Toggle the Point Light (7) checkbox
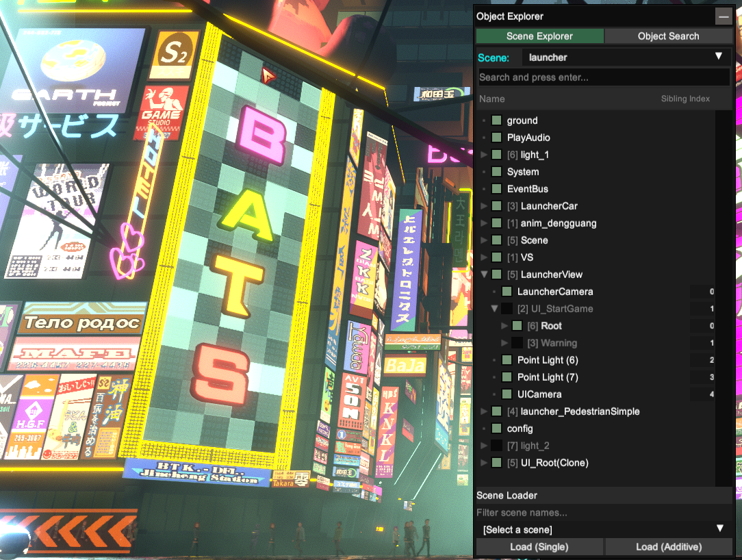The image size is (742, 560). pyautogui.click(x=507, y=377)
